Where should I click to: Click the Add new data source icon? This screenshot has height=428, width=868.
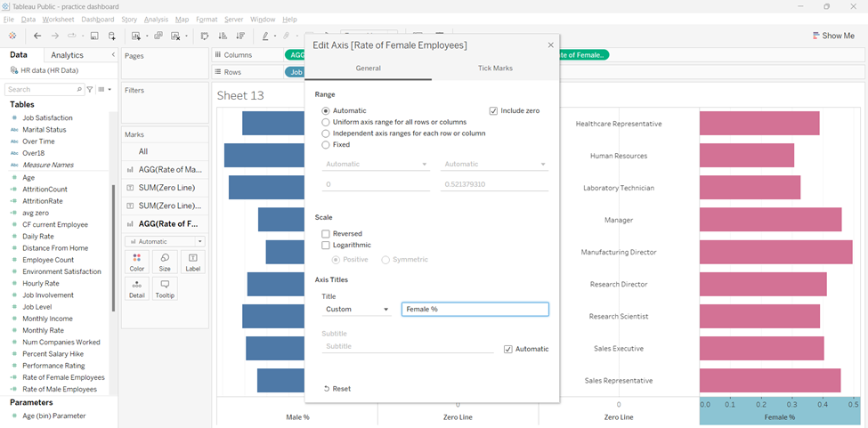[x=112, y=36]
